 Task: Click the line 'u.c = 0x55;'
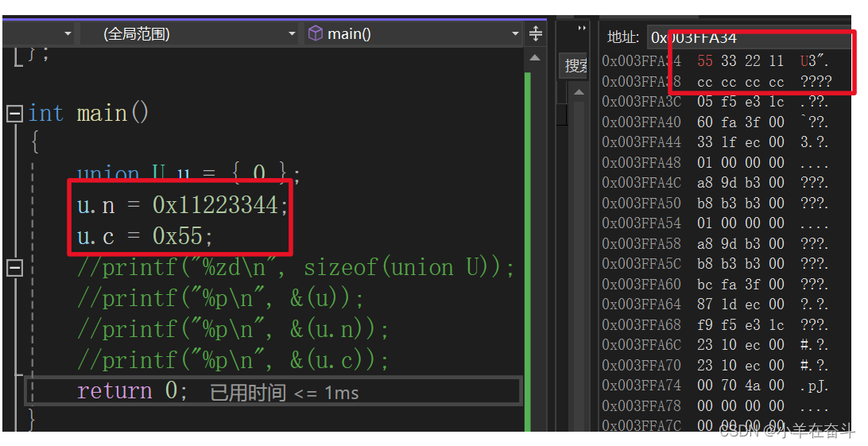[145, 237]
